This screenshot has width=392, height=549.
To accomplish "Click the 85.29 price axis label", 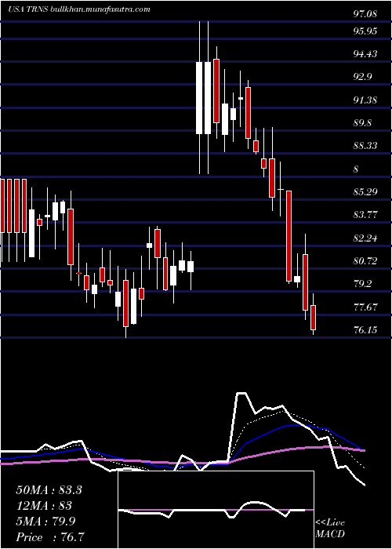I will coord(365,192).
